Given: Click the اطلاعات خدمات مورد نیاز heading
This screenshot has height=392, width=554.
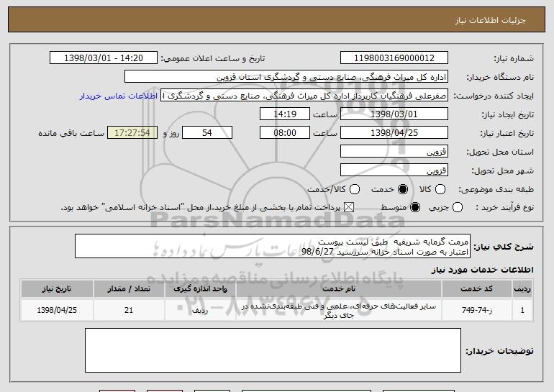Looking at the screenshot, I should click(482, 270).
